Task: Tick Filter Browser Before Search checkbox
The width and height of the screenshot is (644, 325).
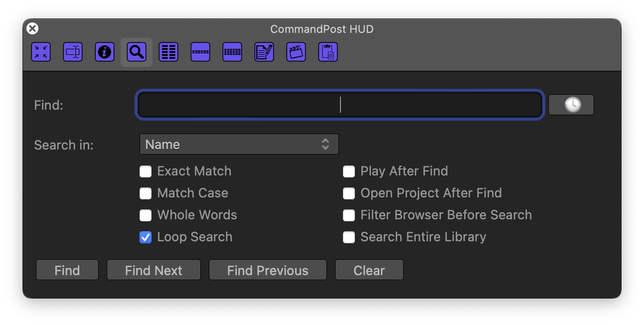Action: point(349,215)
